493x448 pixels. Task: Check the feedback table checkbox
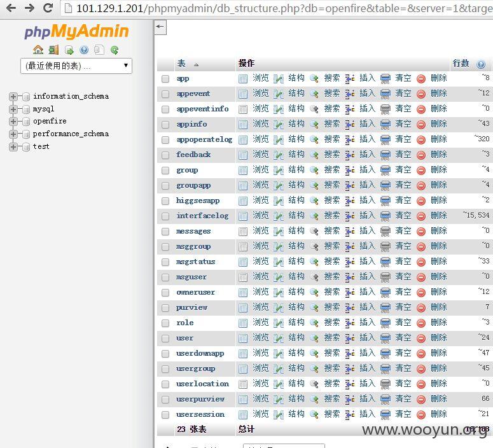165,155
